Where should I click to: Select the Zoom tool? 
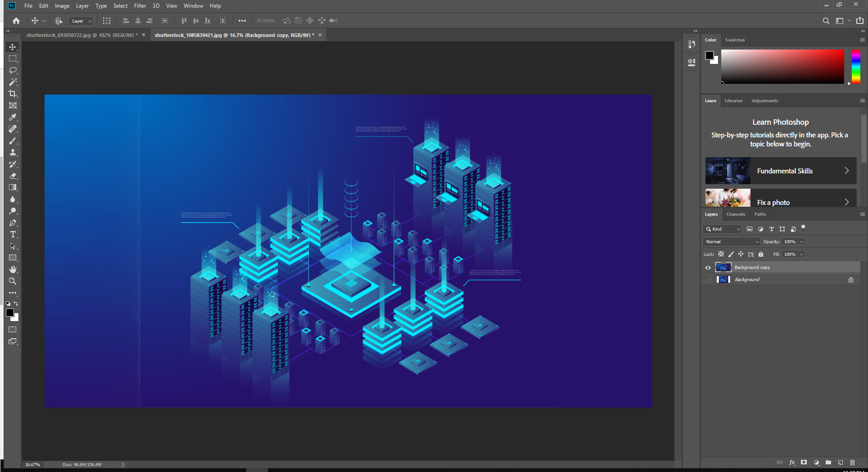pos(13,281)
